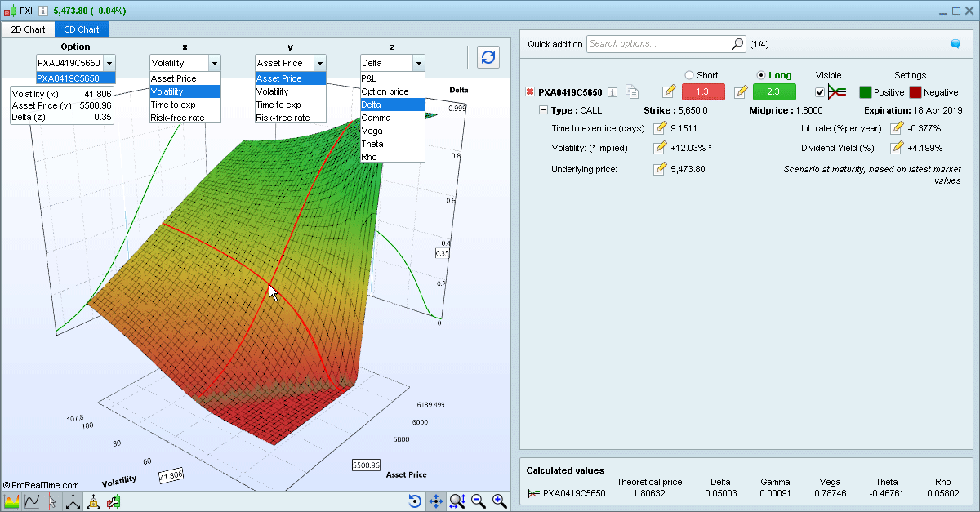The image size is (980, 512).
Task: Remove option PXA0419C5650 with red X
Action: [532, 91]
